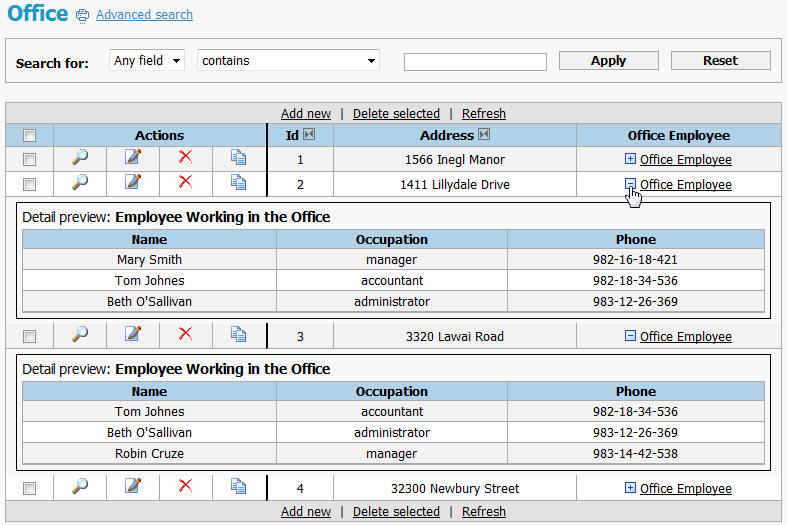Click the view magnifier icon for office 1
Screen dimensions: 787x525
(x=80, y=157)
